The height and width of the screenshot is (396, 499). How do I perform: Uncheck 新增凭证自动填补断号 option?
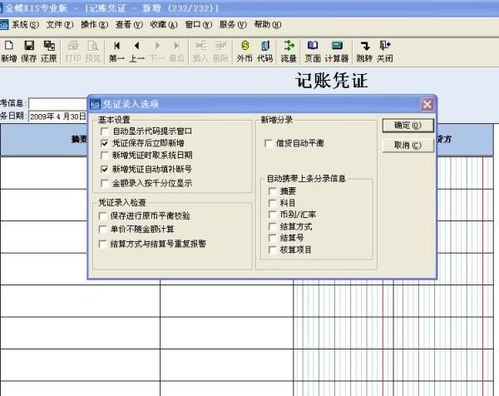coord(104,169)
